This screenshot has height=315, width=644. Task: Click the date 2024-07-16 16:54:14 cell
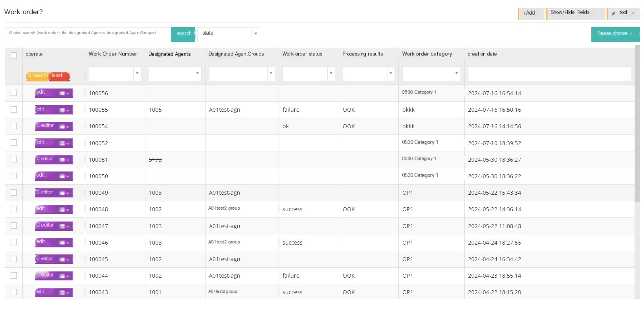click(x=494, y=93)
